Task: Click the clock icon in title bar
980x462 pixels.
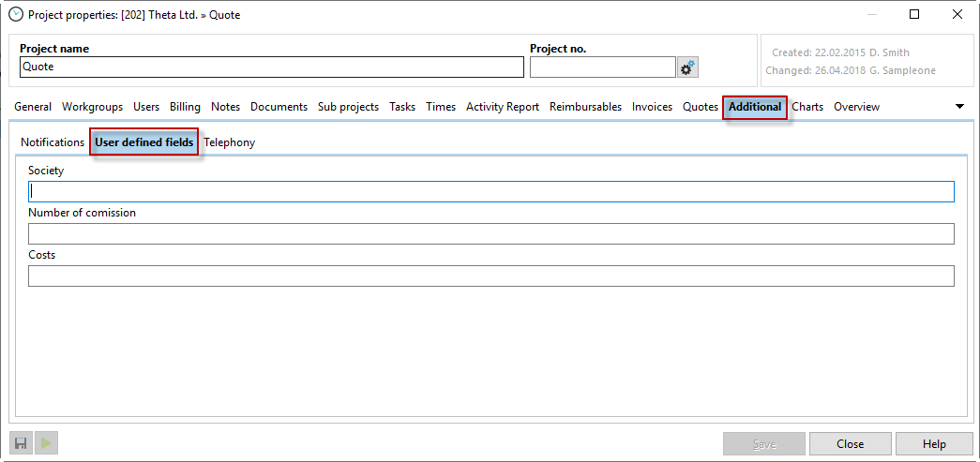Action: [15, 14]
